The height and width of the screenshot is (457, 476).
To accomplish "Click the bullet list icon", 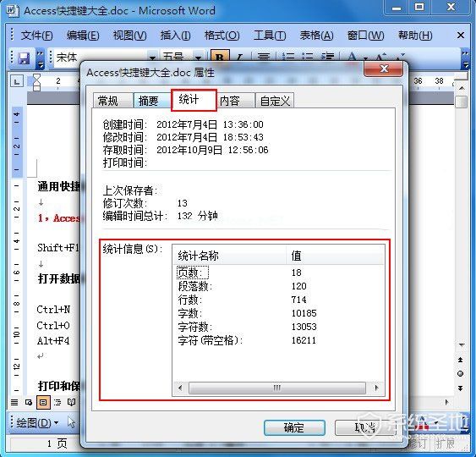I will 308,58.
